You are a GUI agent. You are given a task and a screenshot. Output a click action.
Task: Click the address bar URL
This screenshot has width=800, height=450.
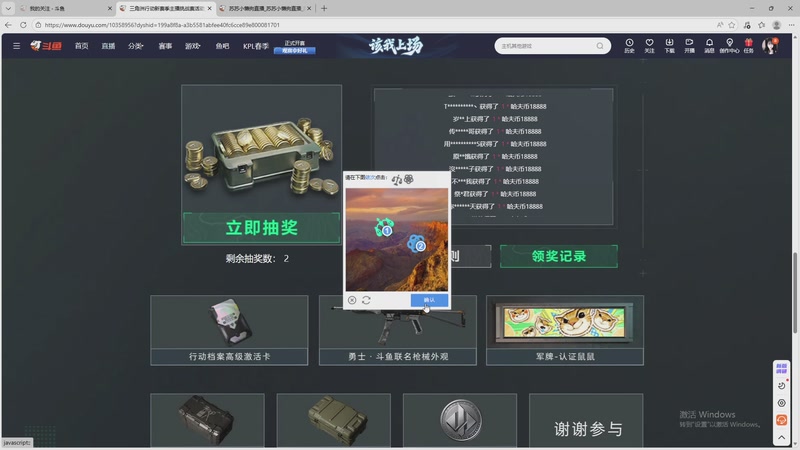[x=162, y=24]
